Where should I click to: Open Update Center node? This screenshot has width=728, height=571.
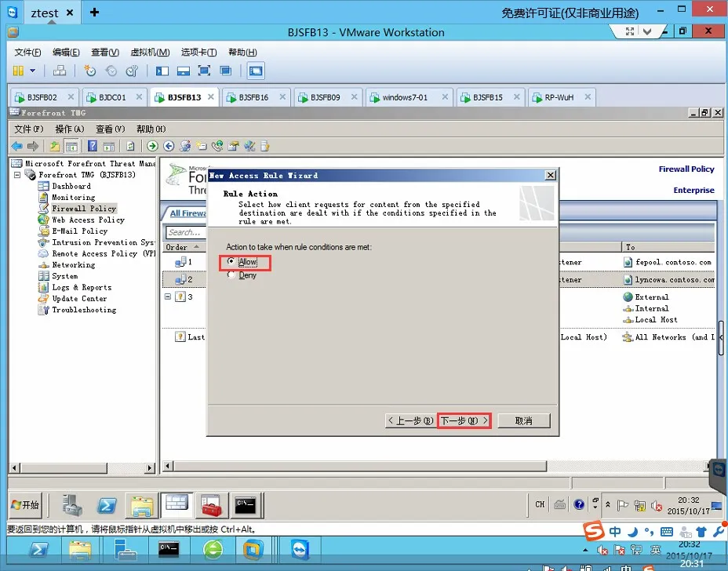(x=79, y=299)
